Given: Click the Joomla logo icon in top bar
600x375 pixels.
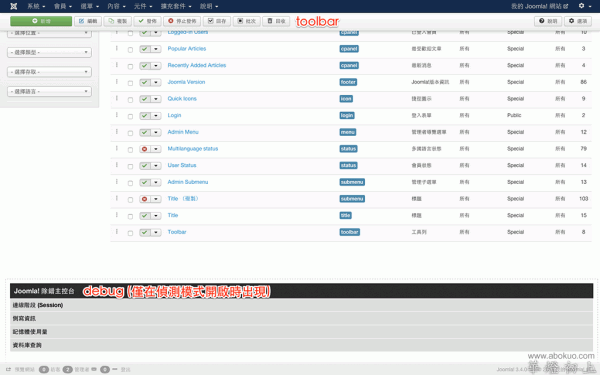Looking at the screenshot, I should [x=13, y=6].
